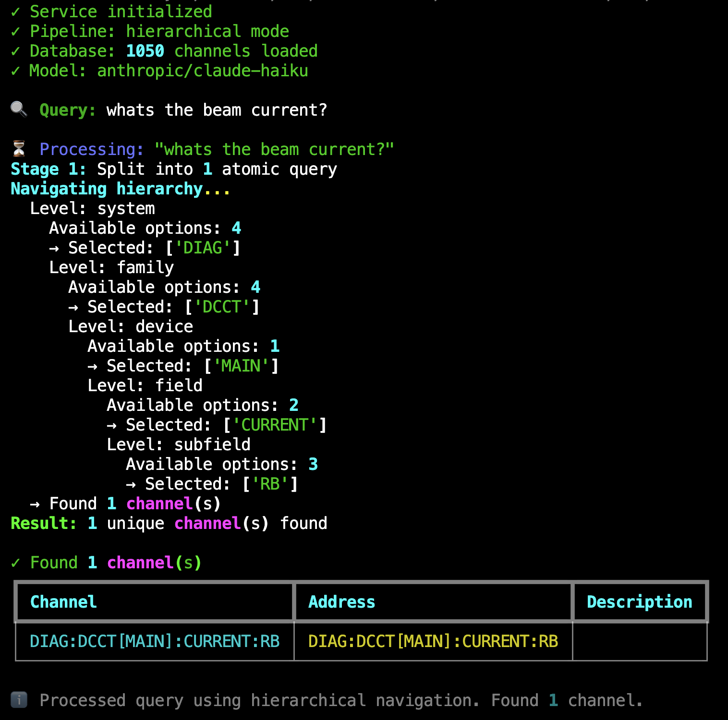The height and width of the screenshot is (720, 728).
Task: Click the cyan DIAG:DCCT[MAIN]:CURRENT:RB channel cell
Action: [155, 641]
